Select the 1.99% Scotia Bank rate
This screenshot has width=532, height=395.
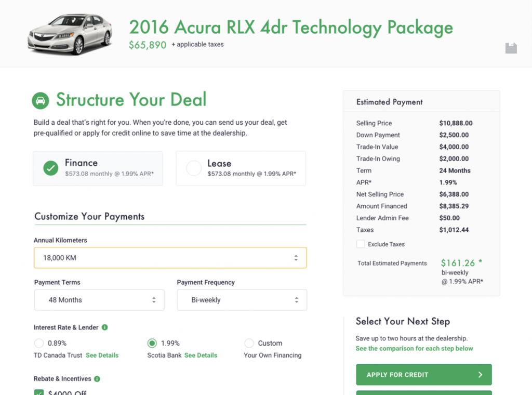(x=152, y=343)
